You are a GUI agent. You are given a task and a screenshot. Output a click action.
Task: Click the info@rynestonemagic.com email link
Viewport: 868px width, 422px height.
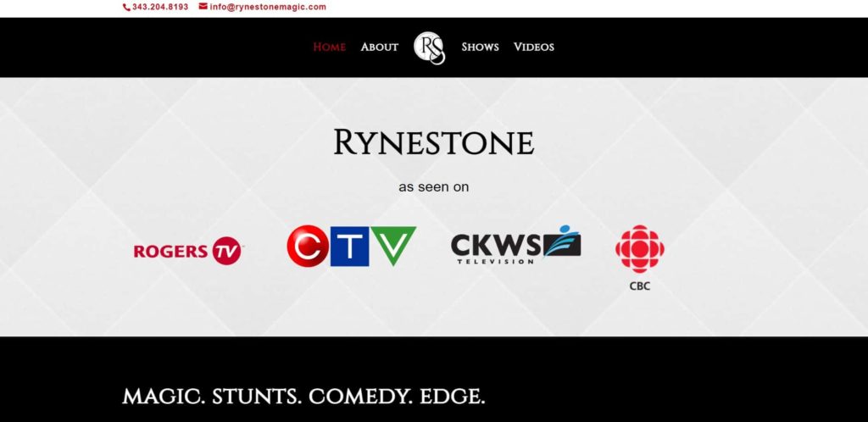point(268,7)
